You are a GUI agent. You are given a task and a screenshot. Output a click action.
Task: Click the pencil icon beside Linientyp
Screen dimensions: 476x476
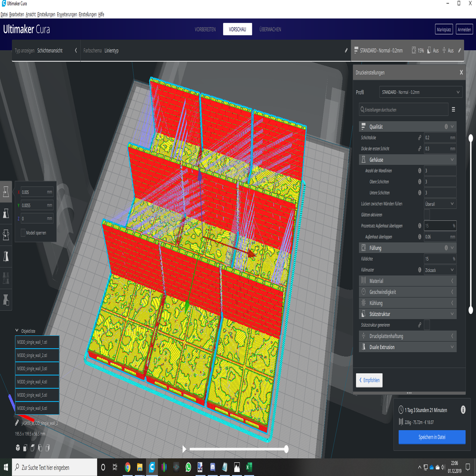point(346,50)
